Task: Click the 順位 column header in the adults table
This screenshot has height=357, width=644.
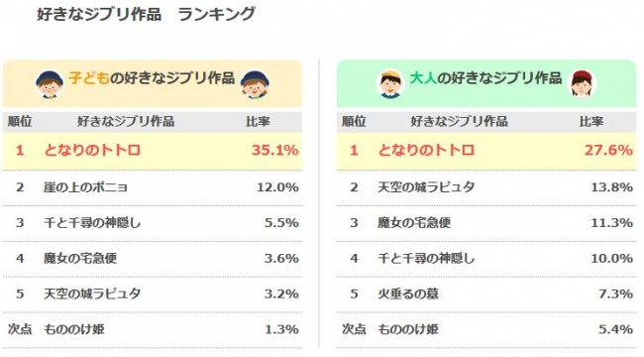Action: click(354, 122)
